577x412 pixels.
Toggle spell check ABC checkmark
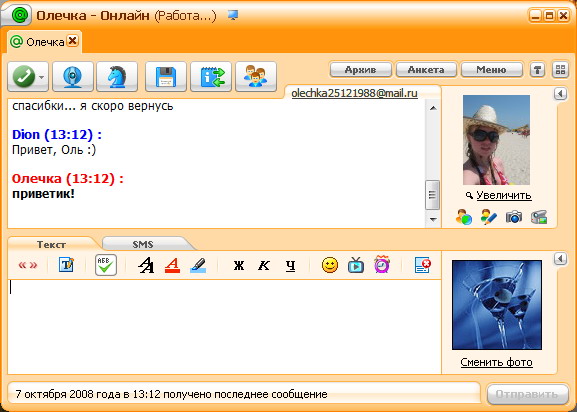[106, 265]
